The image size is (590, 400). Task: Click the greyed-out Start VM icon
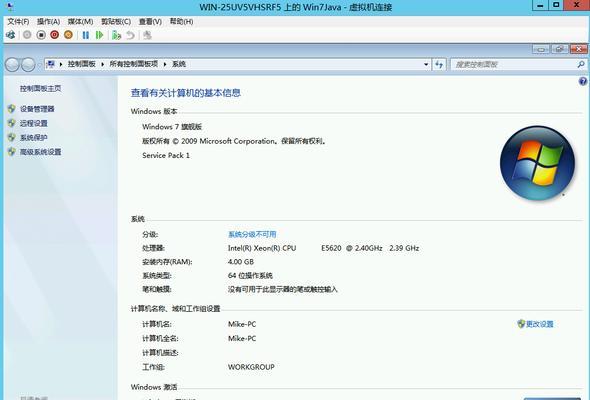pyautogui.click(x=27, y=35)
